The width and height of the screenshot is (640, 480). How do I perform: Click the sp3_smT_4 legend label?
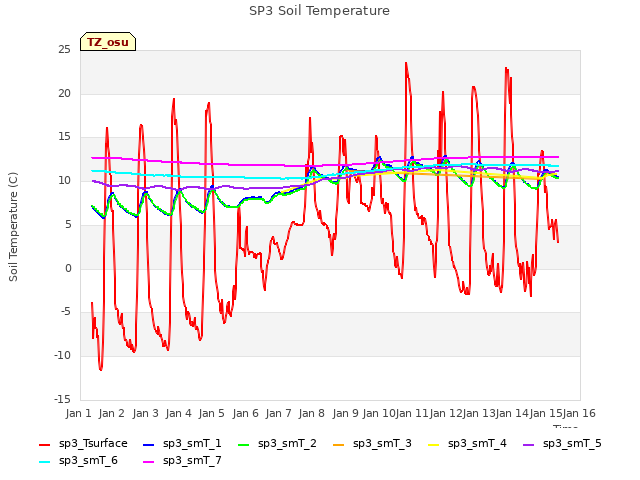click(477, 443)
